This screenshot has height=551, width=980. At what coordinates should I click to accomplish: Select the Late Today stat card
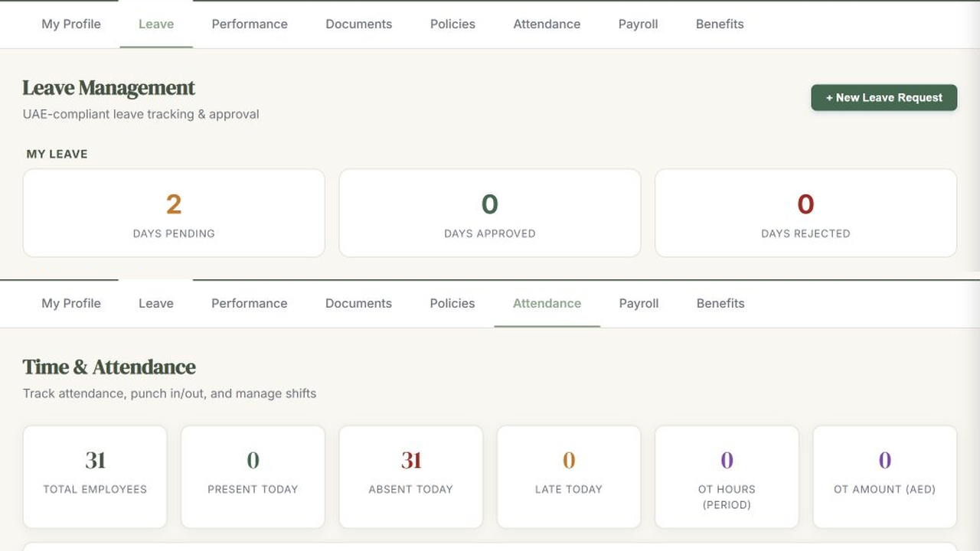coord(569,477)
